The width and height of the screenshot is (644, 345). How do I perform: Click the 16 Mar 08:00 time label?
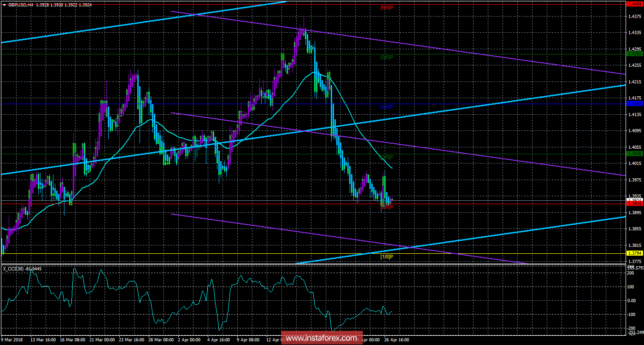(x=73, y=339)
